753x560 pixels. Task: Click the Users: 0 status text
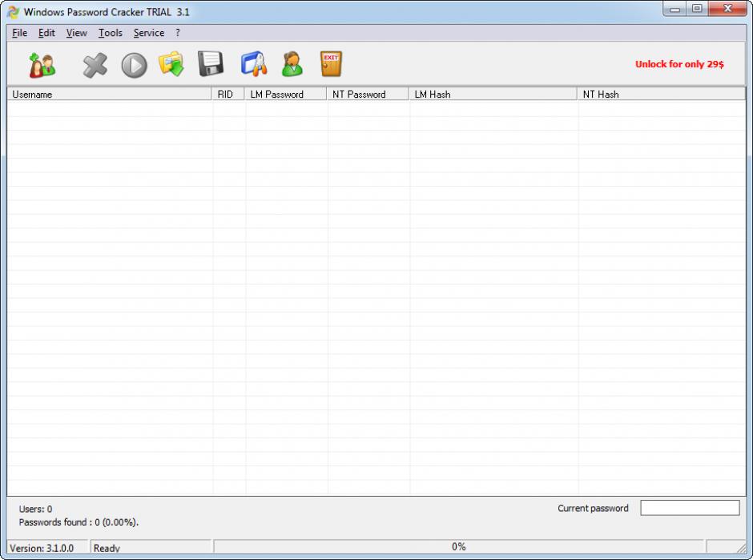point(35,509)
